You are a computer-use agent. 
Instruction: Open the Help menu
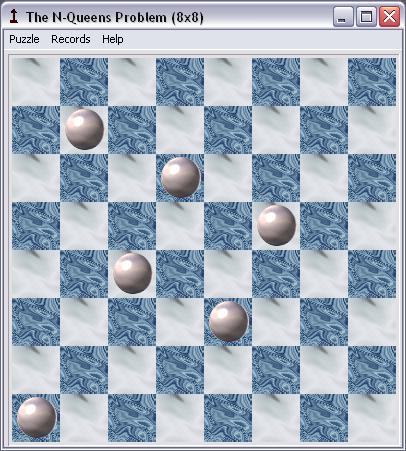click(x=113, y=39)
